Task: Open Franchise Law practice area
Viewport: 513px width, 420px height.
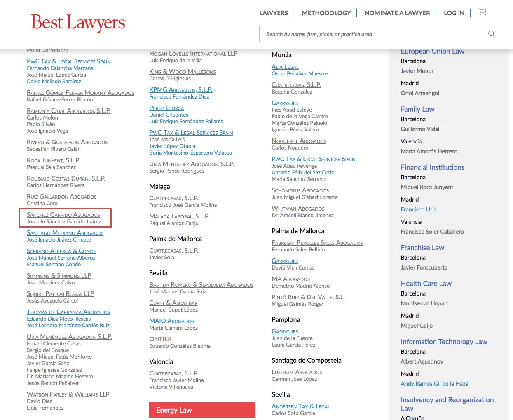Action: point(422,248)
